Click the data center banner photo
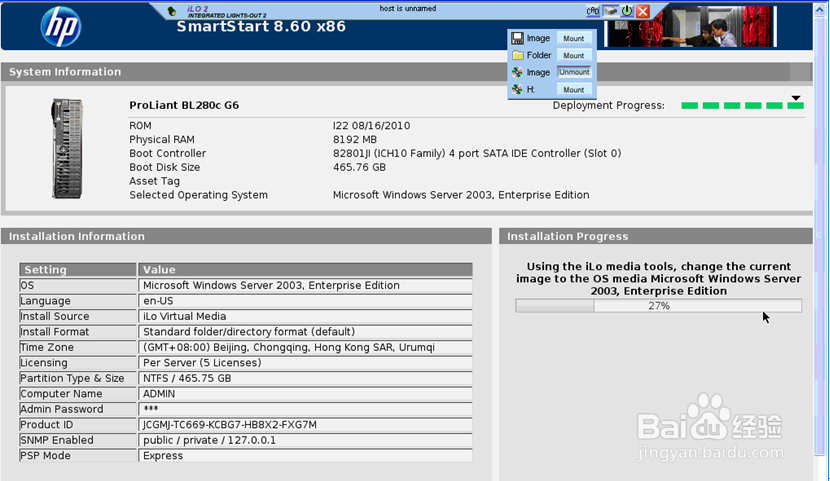Viewport: 830px width, 481px height. click(691, 26)
